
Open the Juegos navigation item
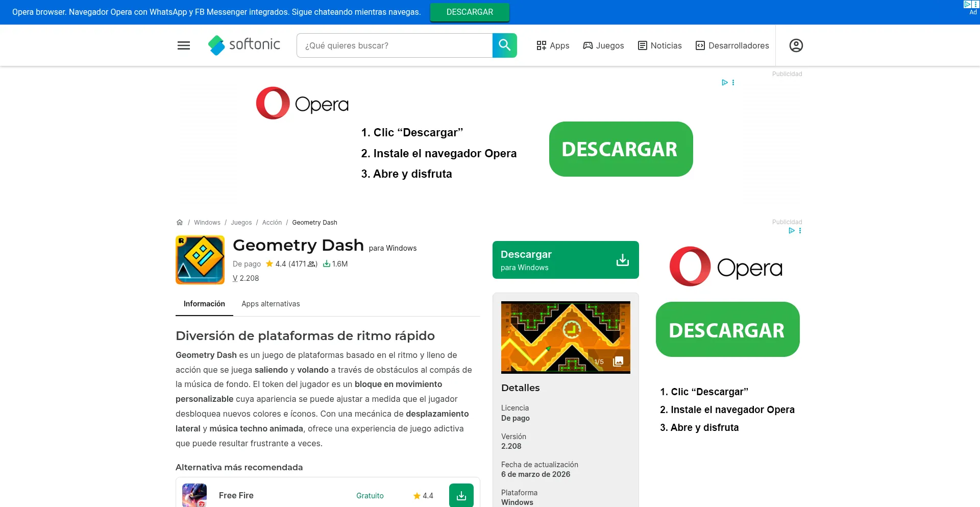[603, 45]
